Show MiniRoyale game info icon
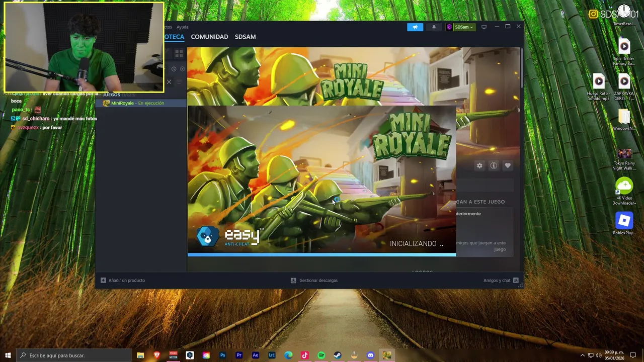The height and width of the screenshot is (362, 644). point(494,165)
